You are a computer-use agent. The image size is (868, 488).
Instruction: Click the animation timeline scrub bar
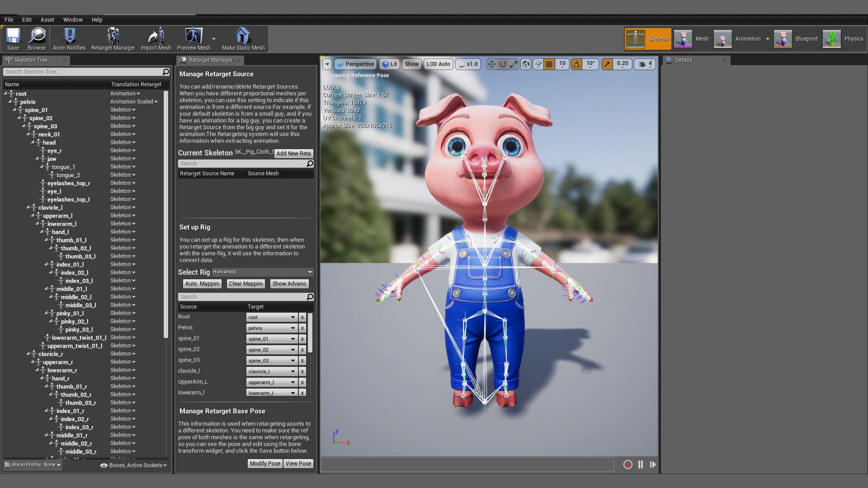click(x=467, y=465)
